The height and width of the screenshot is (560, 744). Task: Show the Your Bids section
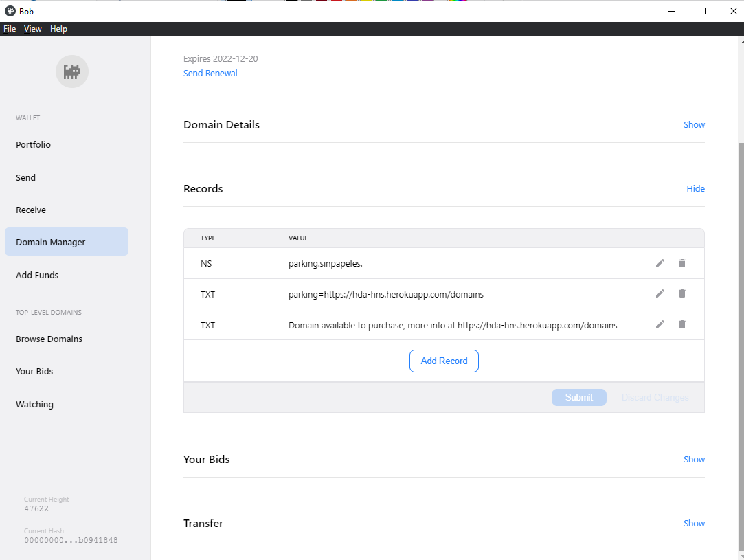tap(694, 460)
